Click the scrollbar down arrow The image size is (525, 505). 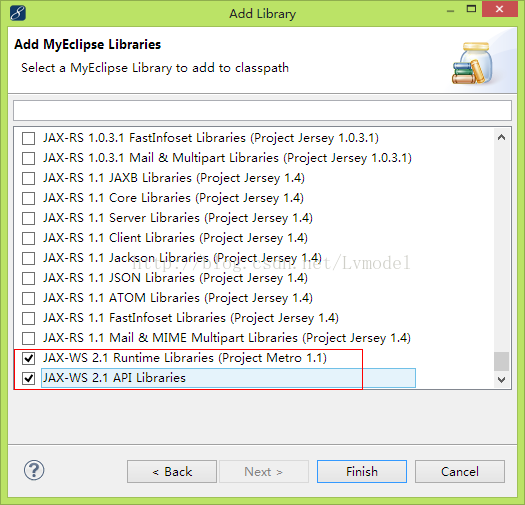501,380
